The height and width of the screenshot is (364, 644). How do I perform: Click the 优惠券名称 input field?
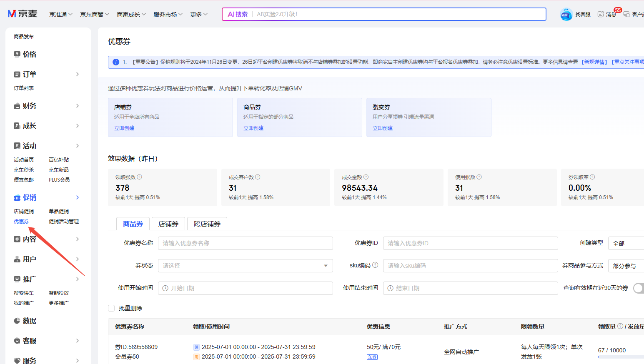(x=245, y=243)
